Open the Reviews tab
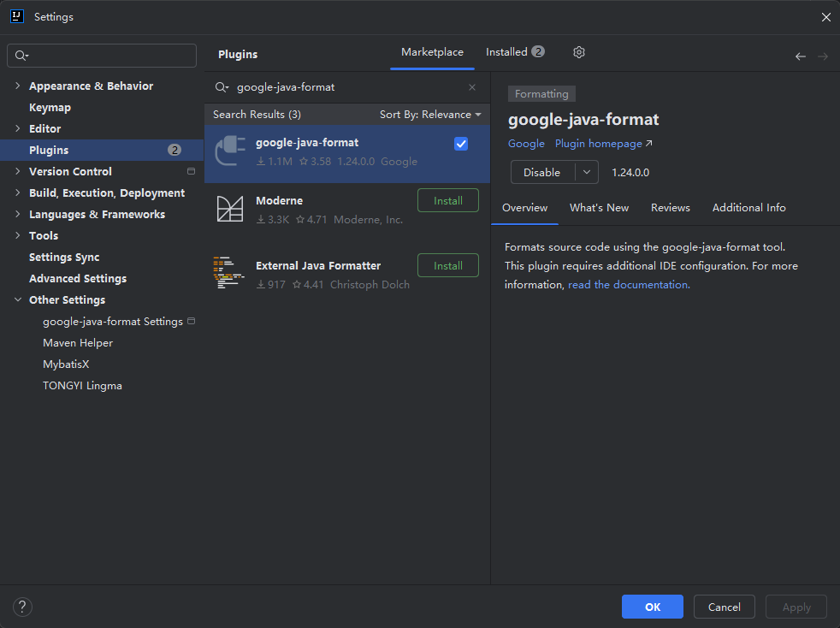The width and height of the screenshot is (840, 628). [x=670, y=208]
